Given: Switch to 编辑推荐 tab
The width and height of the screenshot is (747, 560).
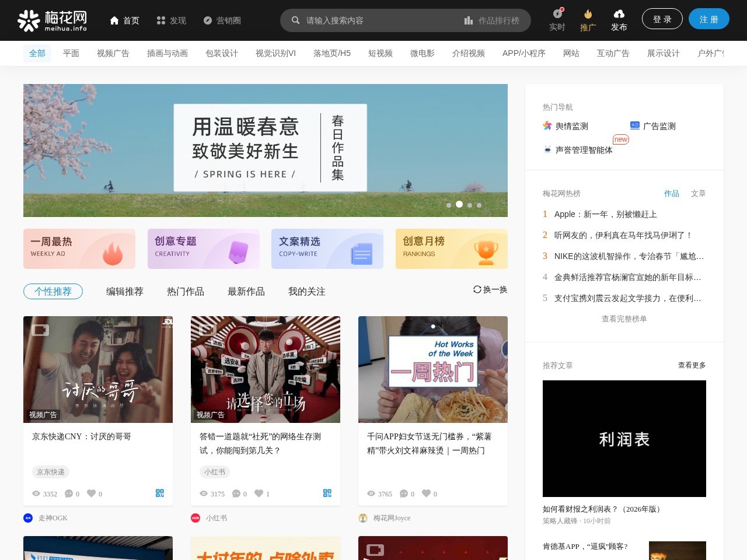Looking at the screenshot, I should [x=124, y=291].
